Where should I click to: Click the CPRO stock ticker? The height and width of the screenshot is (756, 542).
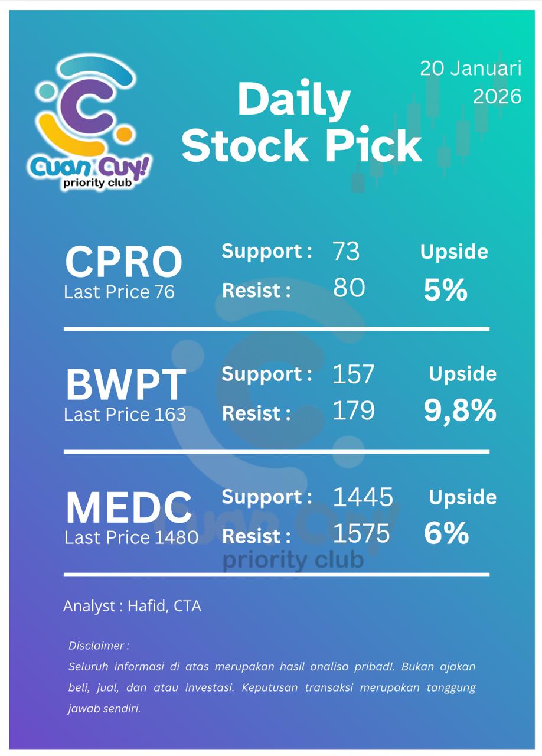(123, 262)
